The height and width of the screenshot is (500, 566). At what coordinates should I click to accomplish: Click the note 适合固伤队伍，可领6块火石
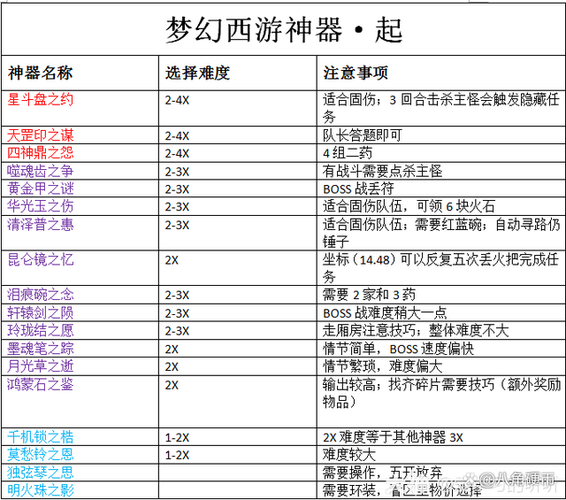[409, 206]
